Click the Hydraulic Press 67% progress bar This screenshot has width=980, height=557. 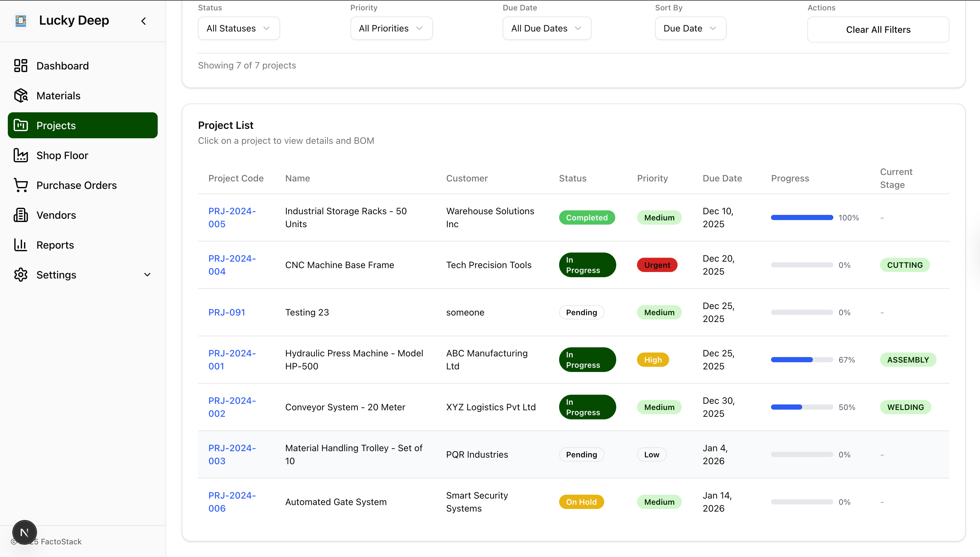click(802, 360)
